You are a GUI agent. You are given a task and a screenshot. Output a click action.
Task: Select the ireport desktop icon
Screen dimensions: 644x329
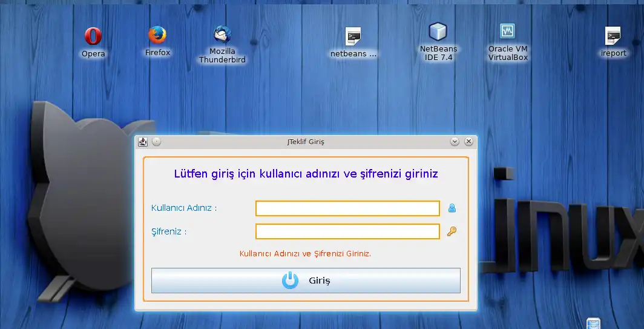pos(613,36)
